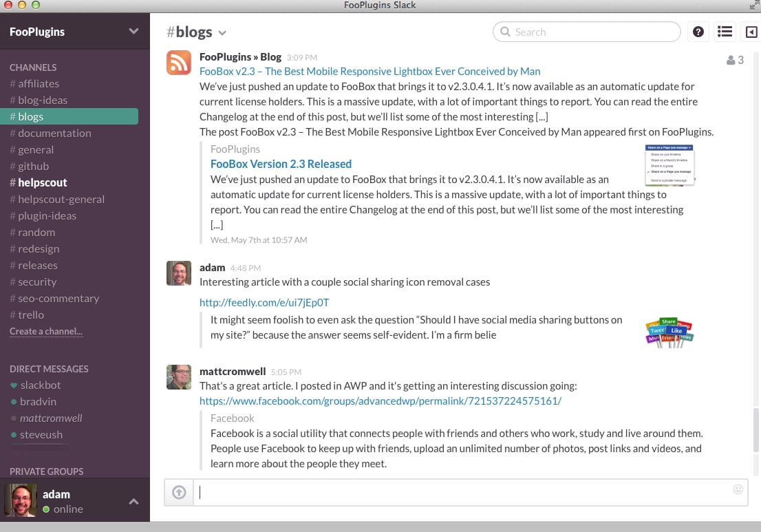761x532 pixels.
Task: Click the RSS feed avatar icon
Action: [179, 63]
